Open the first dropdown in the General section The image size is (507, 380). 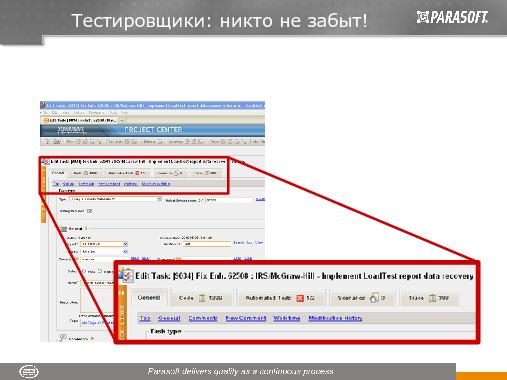104,244
